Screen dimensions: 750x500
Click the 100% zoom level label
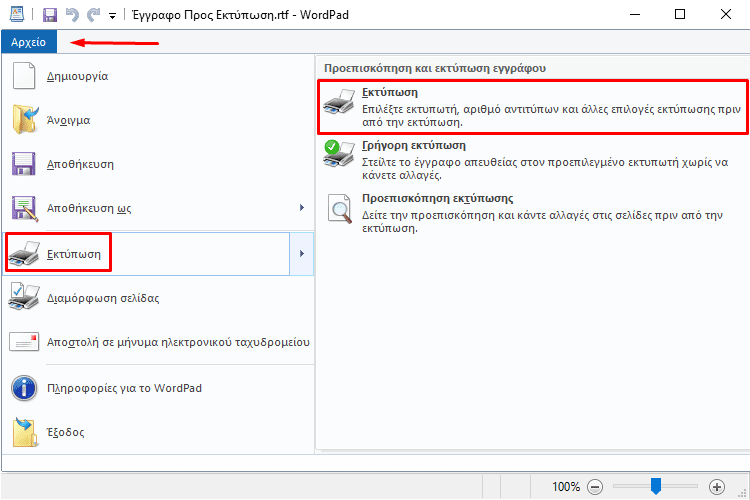[x=566, y=487]
